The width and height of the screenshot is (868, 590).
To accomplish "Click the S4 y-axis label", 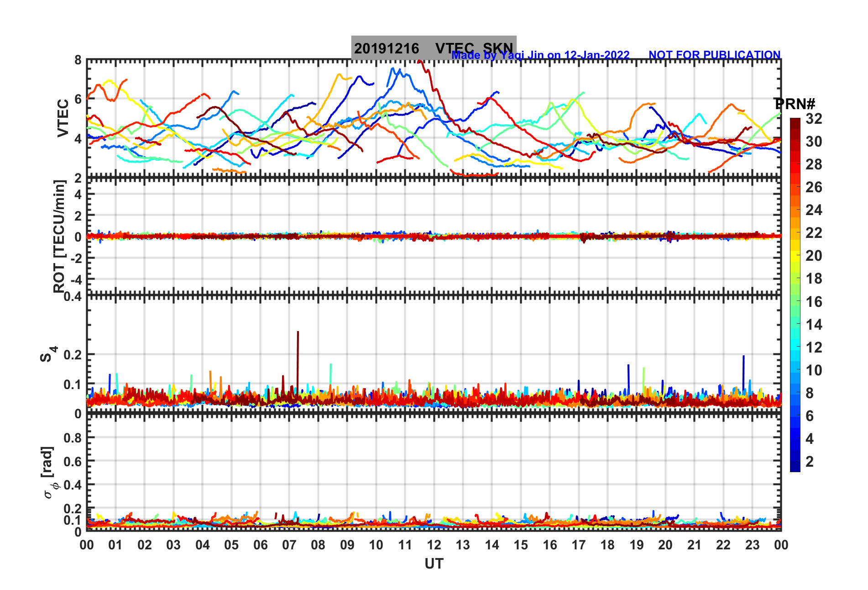I will pos(48,354).
